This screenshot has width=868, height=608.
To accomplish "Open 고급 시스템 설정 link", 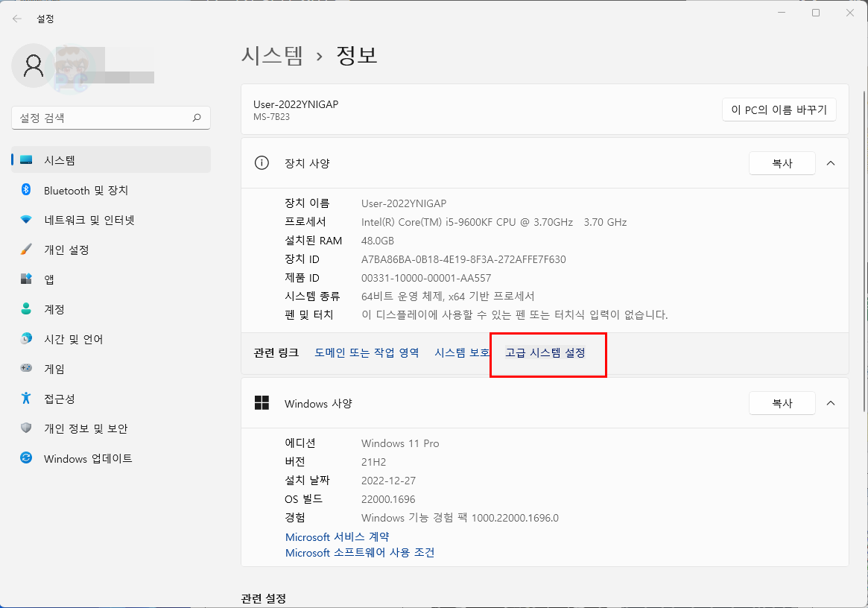I will [x=545, y=352].
